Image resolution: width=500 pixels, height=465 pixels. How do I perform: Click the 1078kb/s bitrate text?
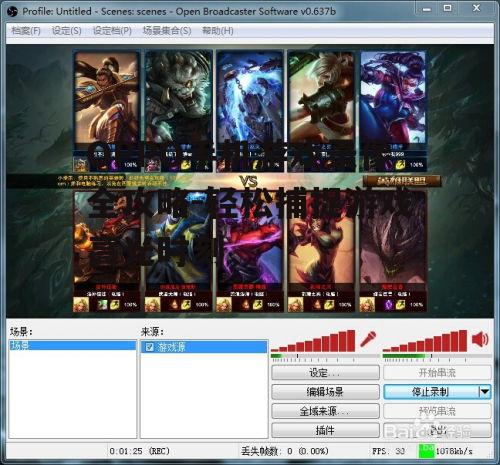(x=454, y=451)
